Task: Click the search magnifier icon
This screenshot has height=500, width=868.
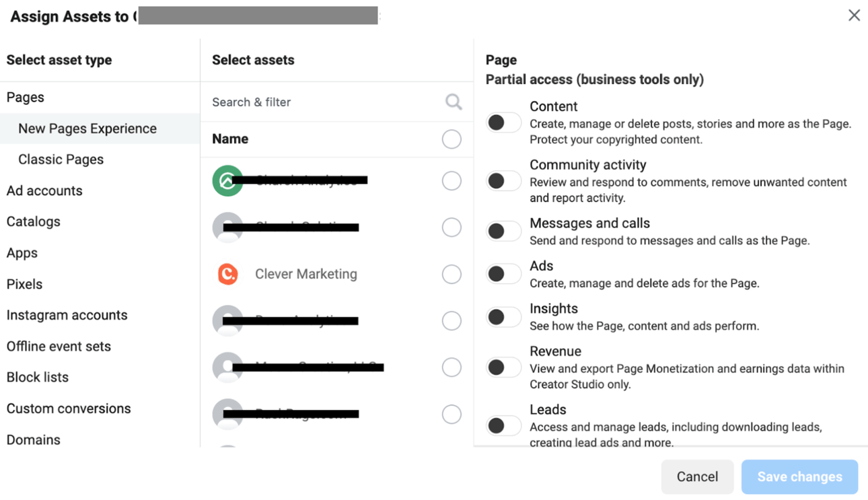Action: (x=454, y=102)
